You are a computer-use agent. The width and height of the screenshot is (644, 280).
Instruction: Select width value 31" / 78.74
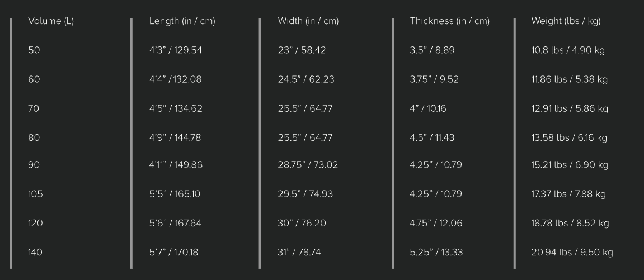(x=299, y=253)
